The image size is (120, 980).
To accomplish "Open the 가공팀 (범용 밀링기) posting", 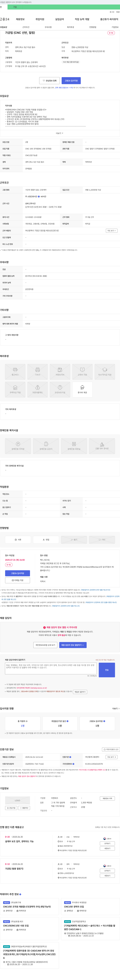I will coord(14,868).
